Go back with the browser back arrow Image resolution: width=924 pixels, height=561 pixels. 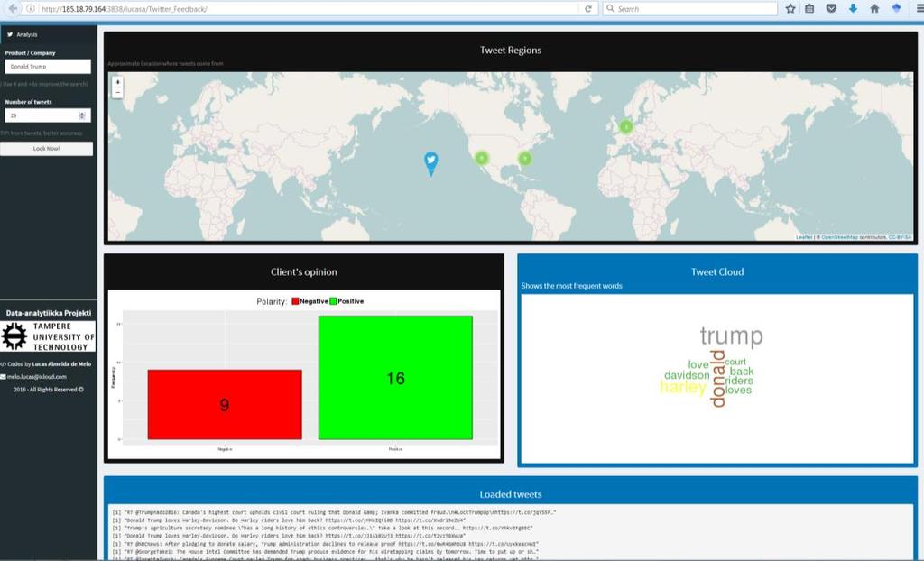[11, 8]
